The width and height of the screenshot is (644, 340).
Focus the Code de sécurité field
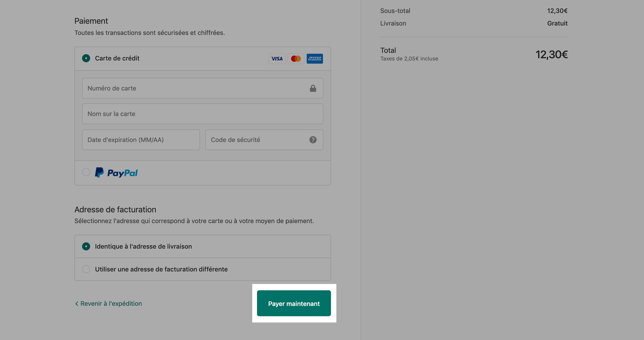point(264,140)
